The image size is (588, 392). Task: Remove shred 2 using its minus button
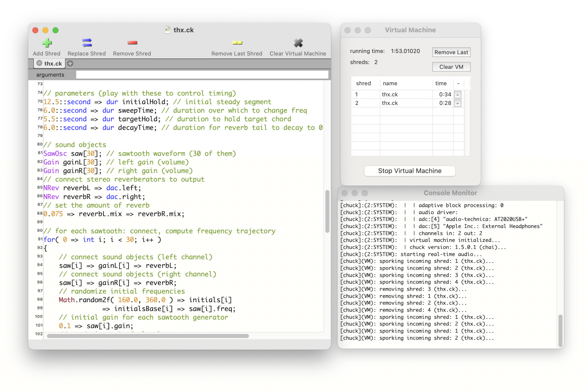click(458, 103)
